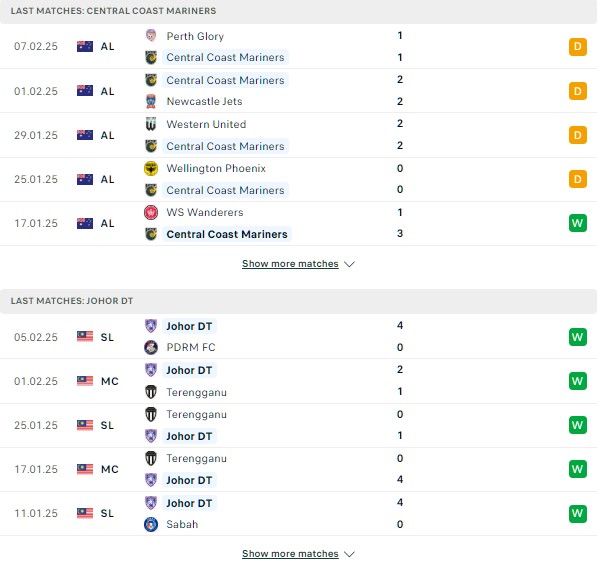Viewport: 597px width, 568px height.
Task: Click win badge for PDRM FC match
Action: pyautogui.click(x=578, y=337)
